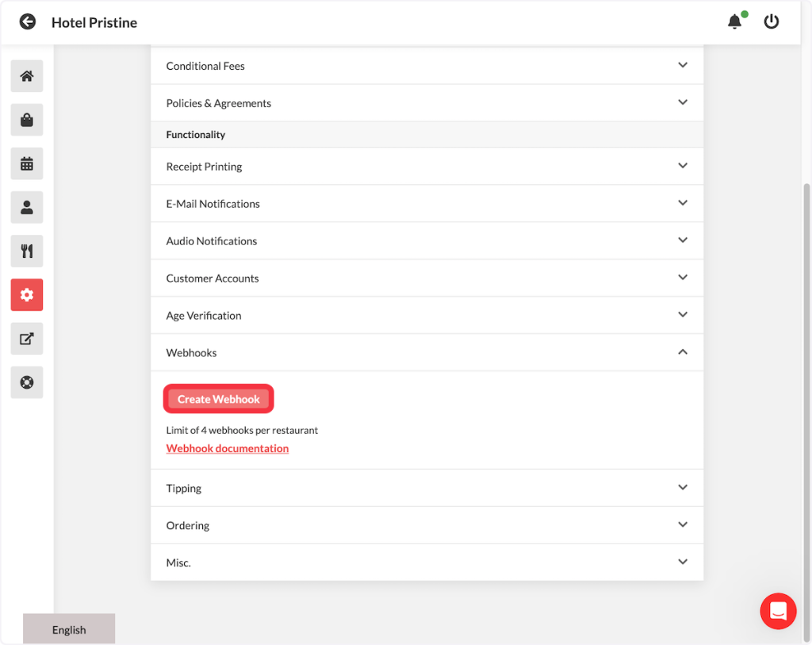Open the English language selector
Viewport: 812px width, 645px height.
69,629
